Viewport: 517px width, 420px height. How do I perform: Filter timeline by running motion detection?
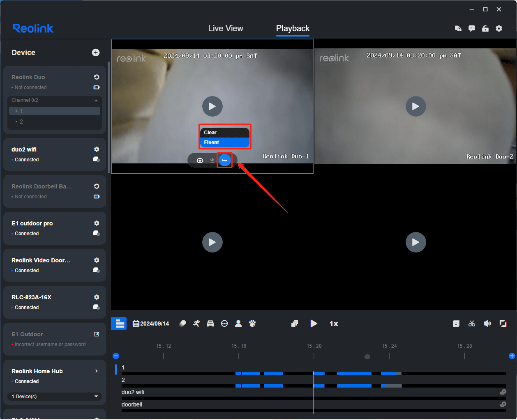tap(196, 324)
